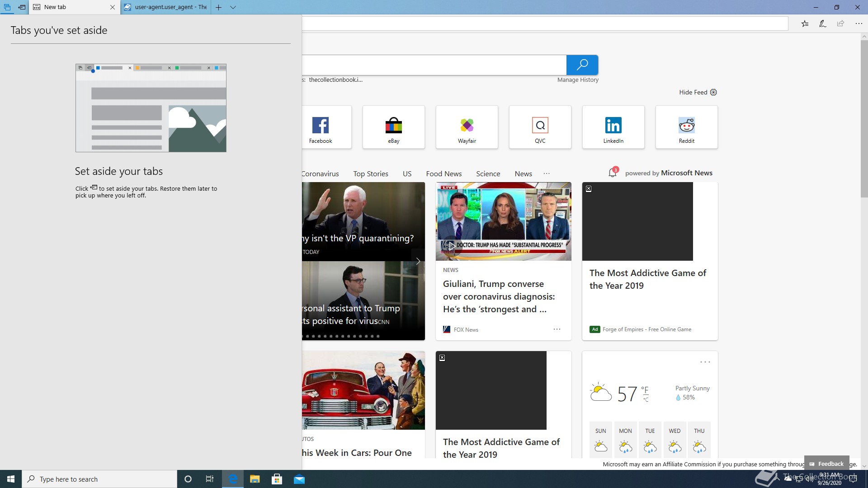Open Task View on the taskbar
The width and height of the screenshot is (868, 488).
coord(210,479)
